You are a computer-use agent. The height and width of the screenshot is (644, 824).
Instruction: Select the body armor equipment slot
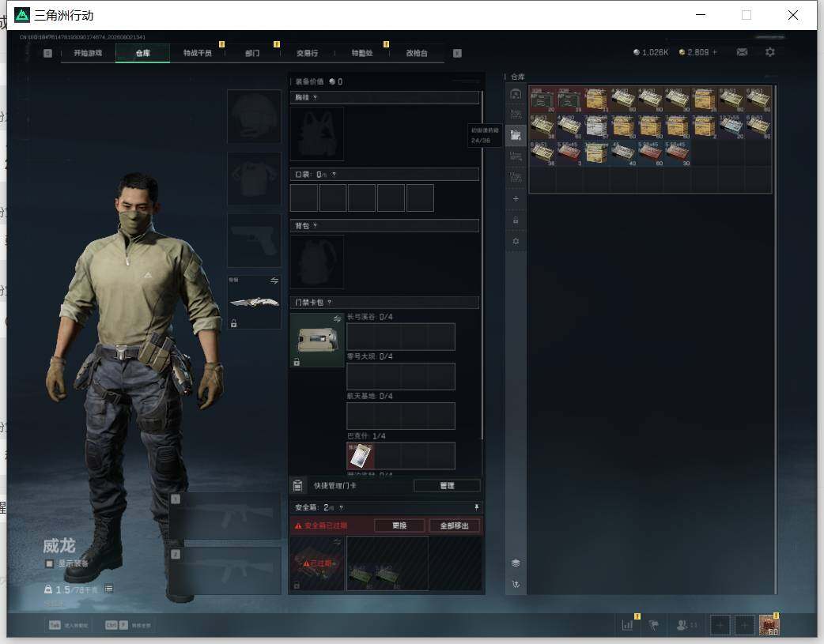[254, 179]
